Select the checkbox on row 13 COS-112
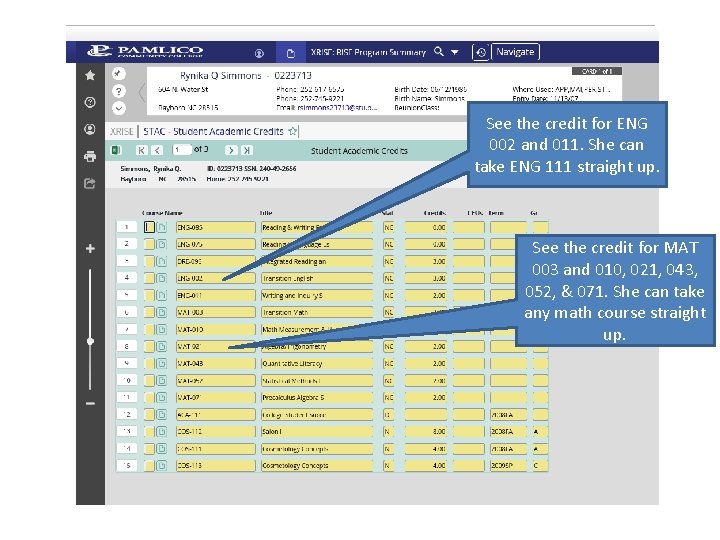Image resolution: width=720 pixels, height=540 pixels. point(149,431)
